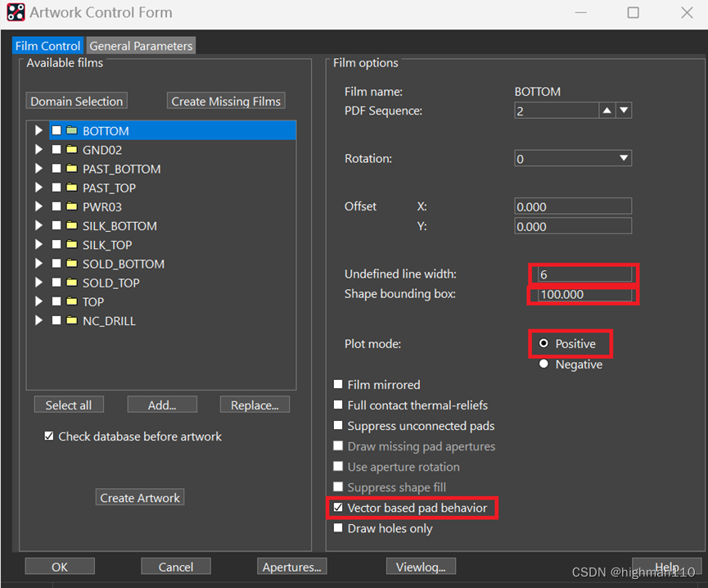
Task: Click the folder icon beside SILK_TOP
Action: (72, 245)
